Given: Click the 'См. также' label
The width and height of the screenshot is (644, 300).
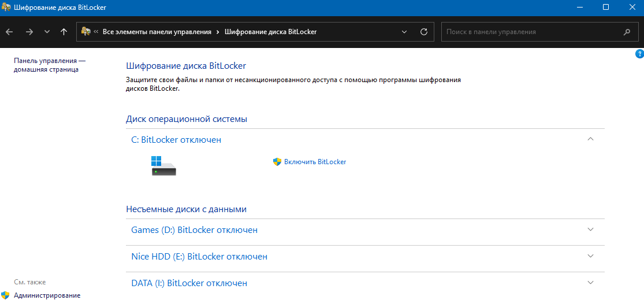Looking at the screenshot, I should (x=29, y=282).
